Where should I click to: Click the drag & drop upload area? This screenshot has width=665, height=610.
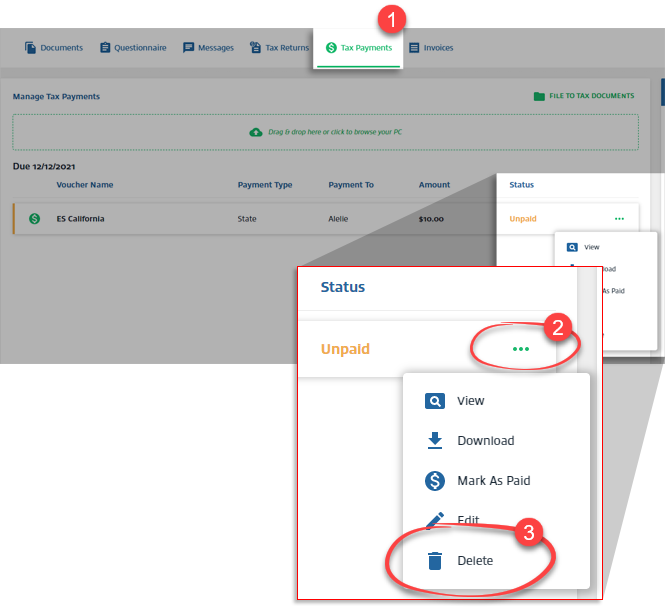[325, 132]
